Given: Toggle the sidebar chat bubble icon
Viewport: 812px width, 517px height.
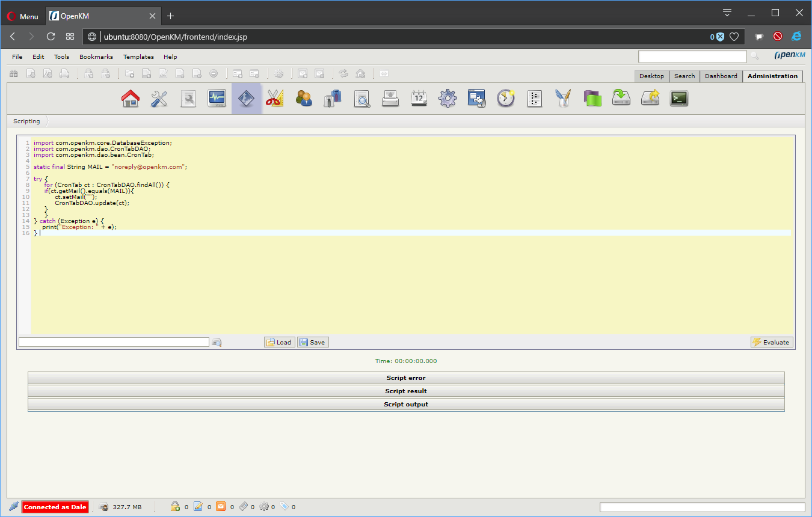Looking at the screenshot, I should [758, 36].
